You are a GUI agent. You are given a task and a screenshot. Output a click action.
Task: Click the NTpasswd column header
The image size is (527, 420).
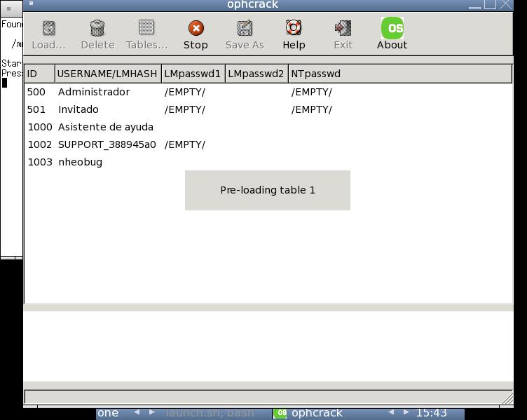pyautogui.click(x=400, y=74)
